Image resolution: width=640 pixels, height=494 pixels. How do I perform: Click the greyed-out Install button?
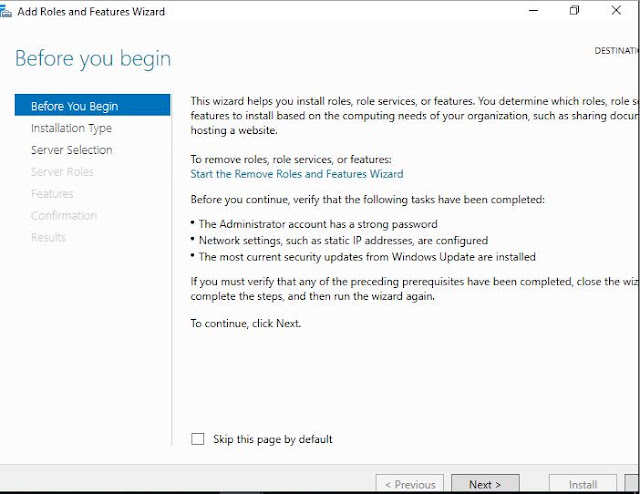click(x=582, y=484)
